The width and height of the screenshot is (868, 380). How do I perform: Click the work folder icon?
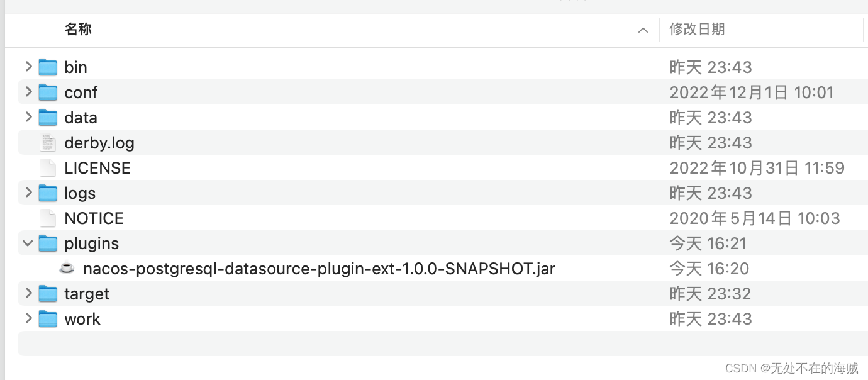[48, 319]
